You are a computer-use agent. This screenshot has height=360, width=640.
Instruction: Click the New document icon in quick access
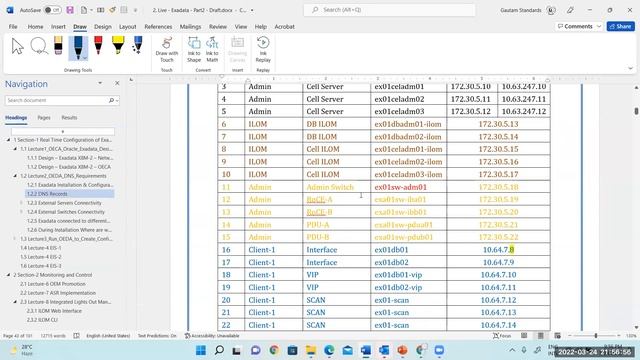click(84, 10)
